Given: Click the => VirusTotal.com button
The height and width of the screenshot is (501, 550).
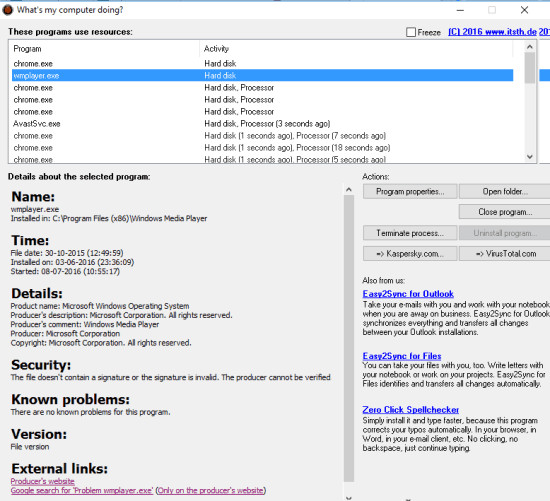Looking at the screenshot, I should pyautogui.click(x=504, y=254).
